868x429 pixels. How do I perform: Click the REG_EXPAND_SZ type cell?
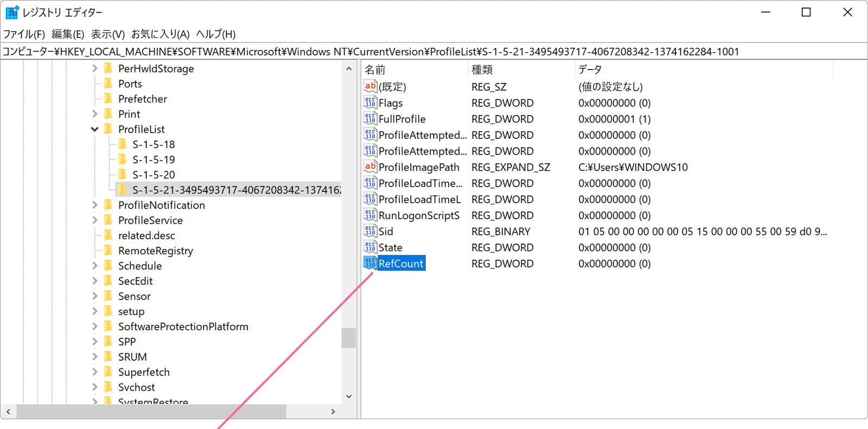pyautogui.click(x=510, y=167)
